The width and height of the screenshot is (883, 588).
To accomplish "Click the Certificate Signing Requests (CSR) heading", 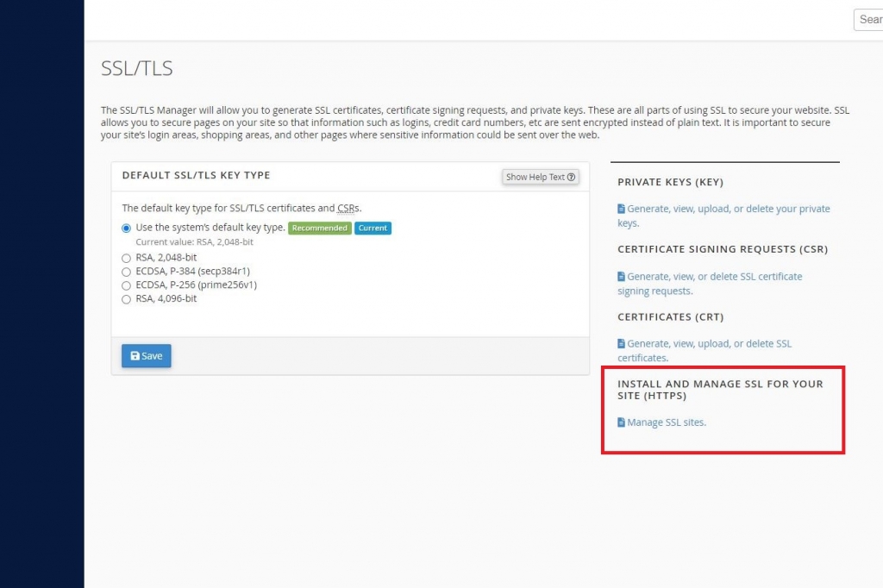I will pyautogui.click(x=723, y=249).
